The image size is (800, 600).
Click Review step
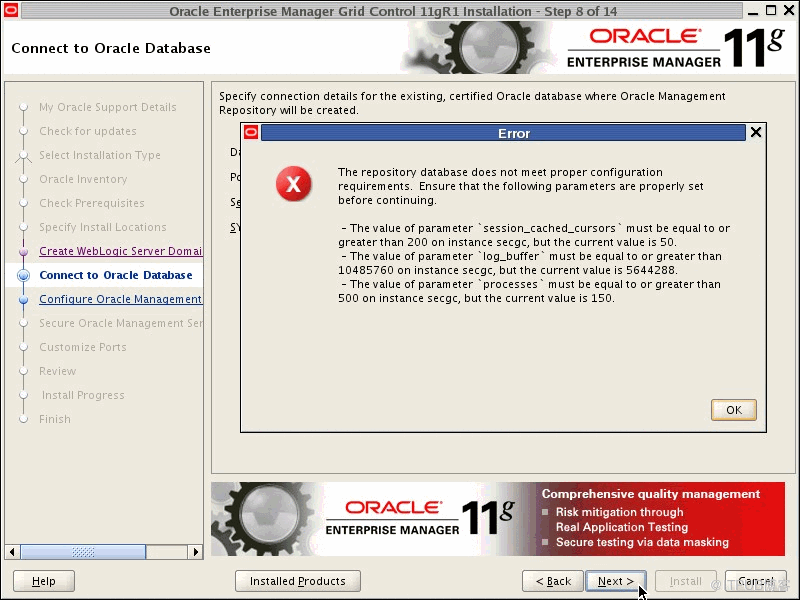pyautogui.click(x=58, y=371)
